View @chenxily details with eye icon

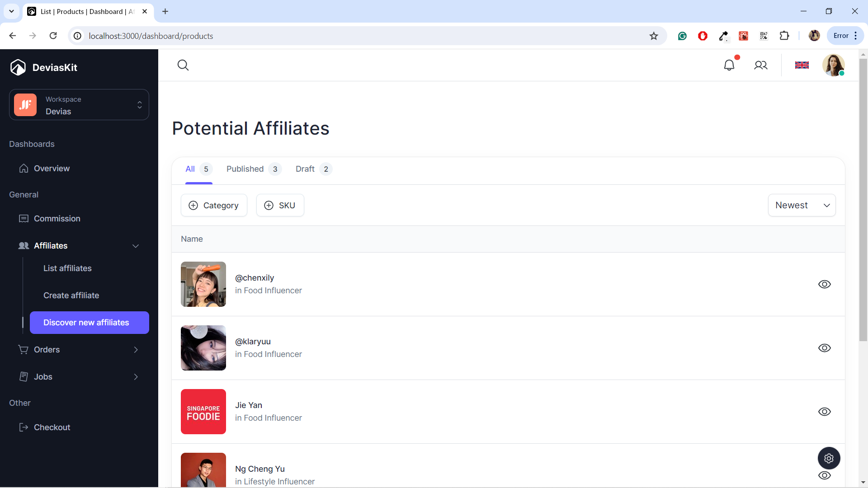824,284
